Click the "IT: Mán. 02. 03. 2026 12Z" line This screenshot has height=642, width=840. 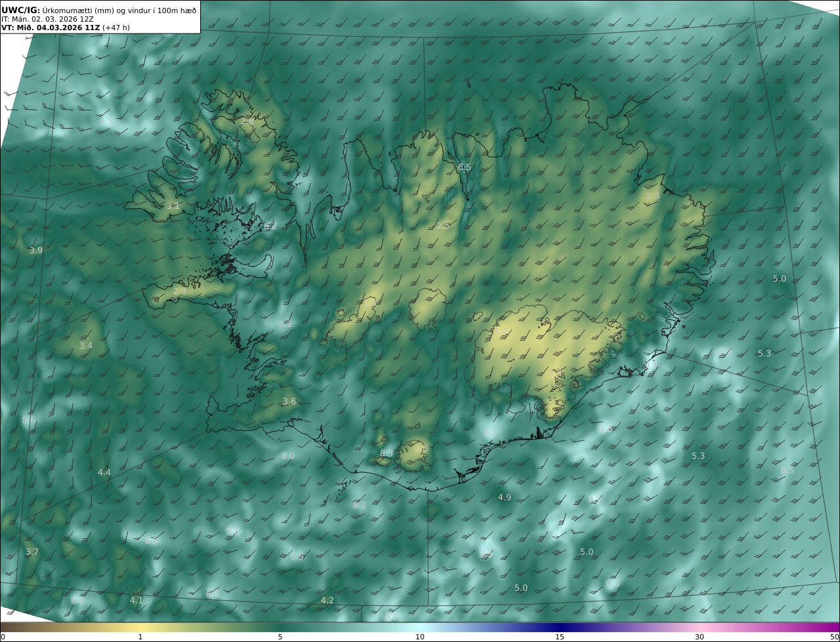pos(47,19)
